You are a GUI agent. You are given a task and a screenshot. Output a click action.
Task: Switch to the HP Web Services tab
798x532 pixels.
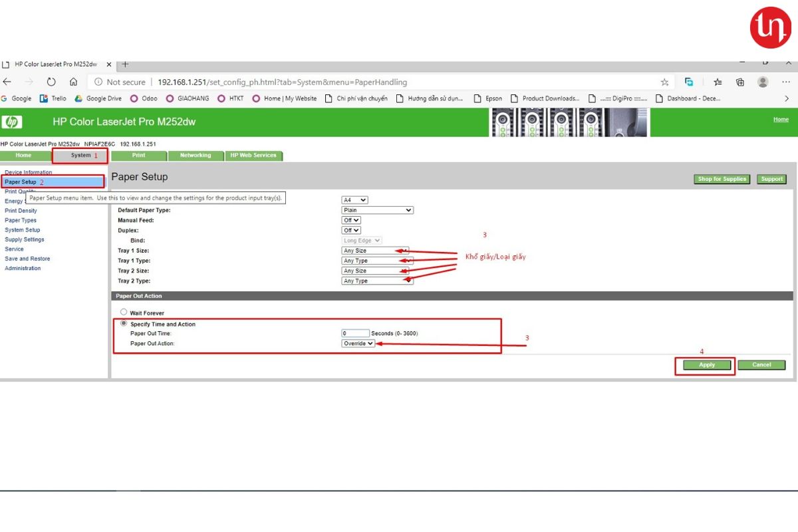coord(253,156)
